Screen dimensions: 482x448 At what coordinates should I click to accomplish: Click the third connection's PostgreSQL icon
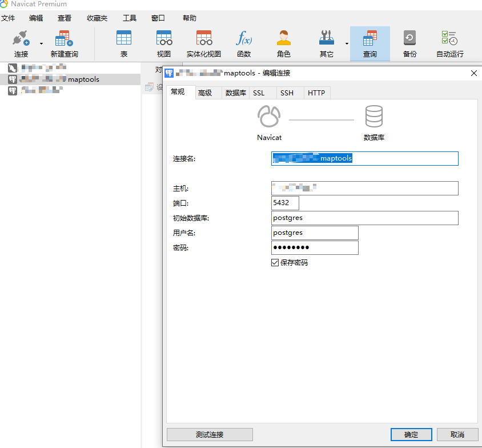pos(13,91)
